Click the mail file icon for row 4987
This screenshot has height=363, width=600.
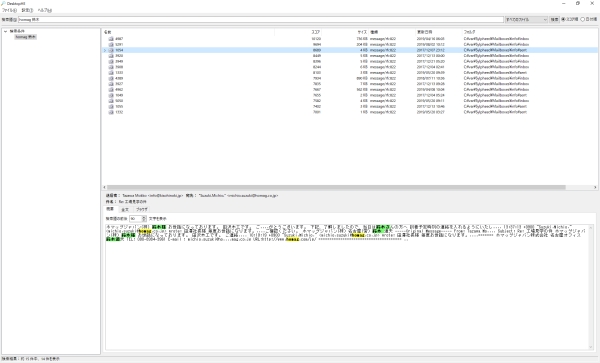pos(111,39)
